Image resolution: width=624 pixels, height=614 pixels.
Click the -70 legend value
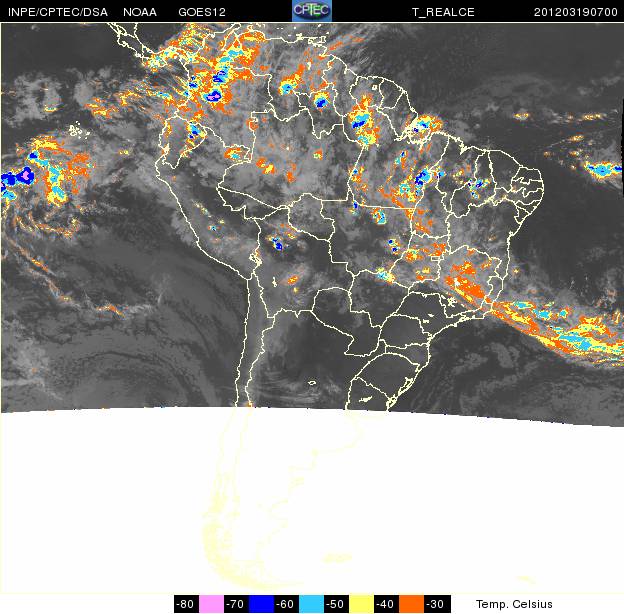pyautogui.click(x=235, y=604)
